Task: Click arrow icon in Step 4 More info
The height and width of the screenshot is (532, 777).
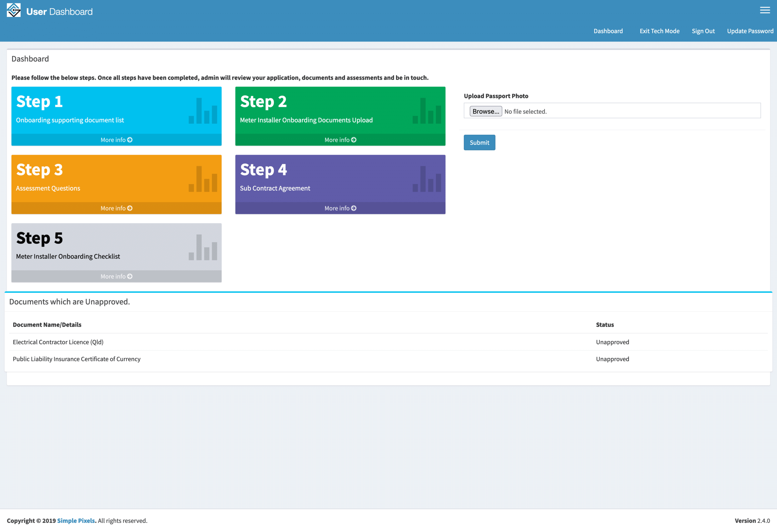Action: click(353, 208)
